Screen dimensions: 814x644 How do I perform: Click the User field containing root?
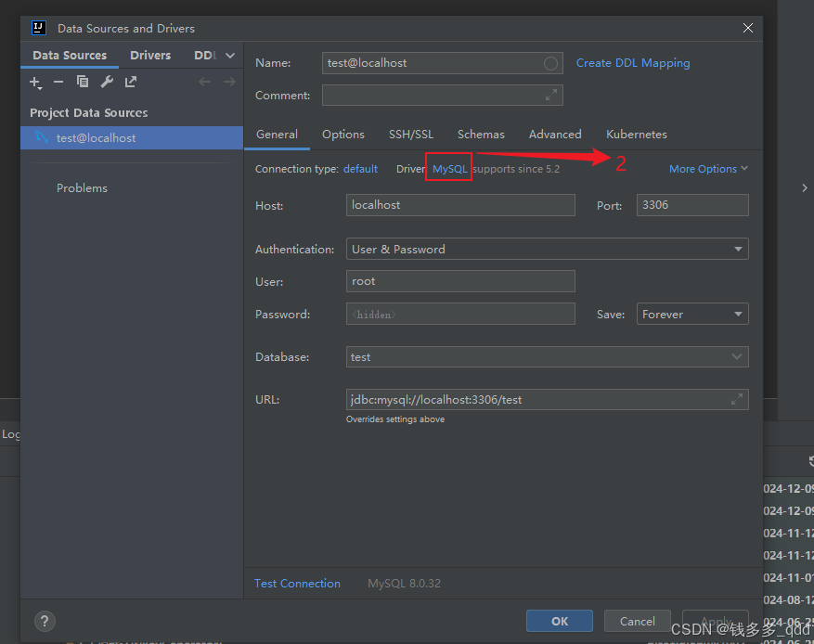click(x=460, y=281)
